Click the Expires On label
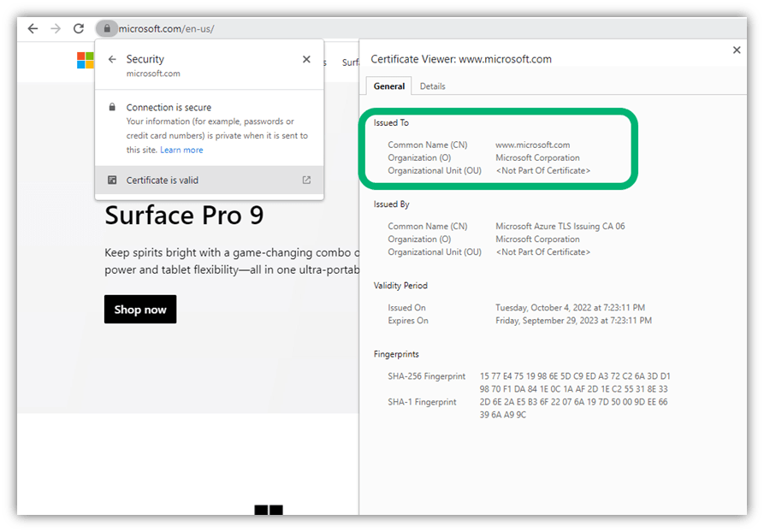Viewport: 764px width, 532px height. click(x=408, y=321)
